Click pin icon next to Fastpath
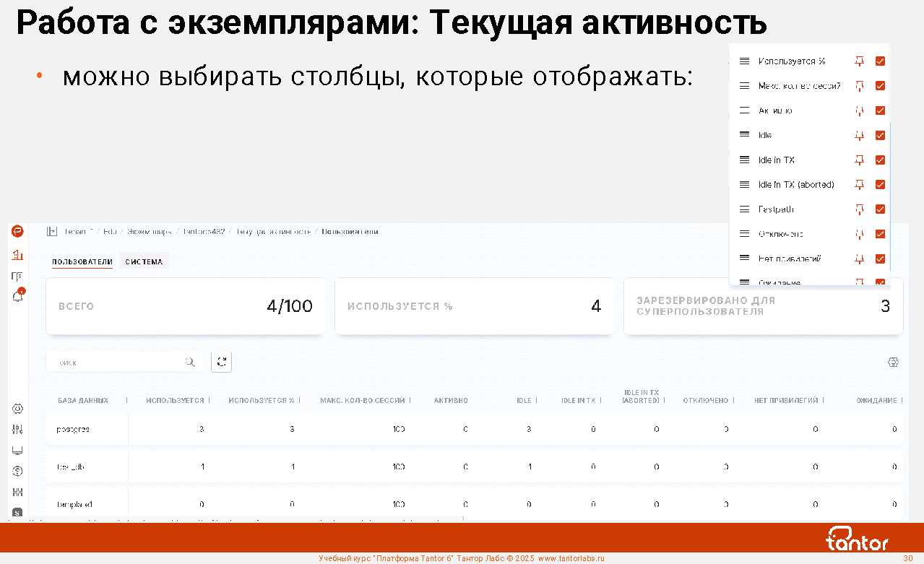The height and width of the screenshot is (564, 924). [x=859, y=209]
